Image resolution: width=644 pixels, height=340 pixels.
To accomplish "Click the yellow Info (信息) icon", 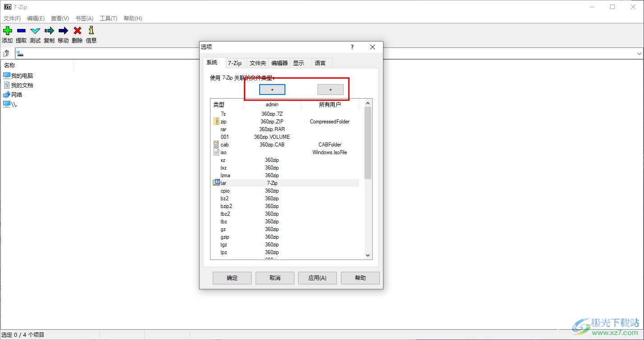I will point(91,30).
